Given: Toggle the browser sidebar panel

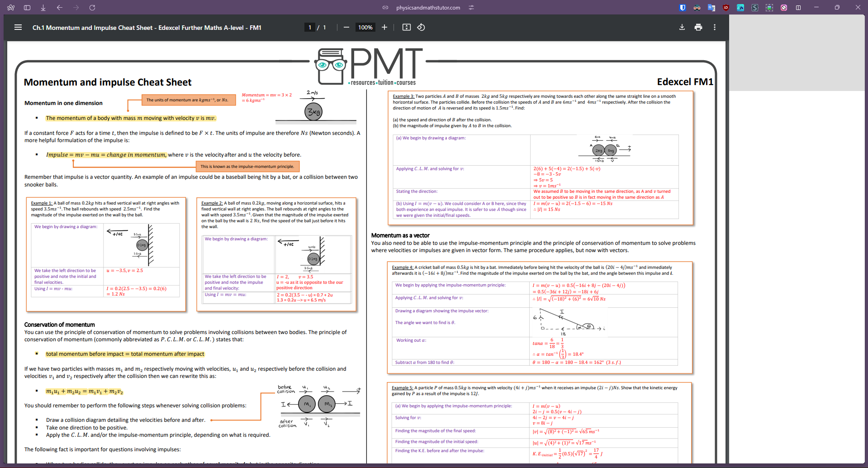Looking at the screenshot, I should click(27, 8).
